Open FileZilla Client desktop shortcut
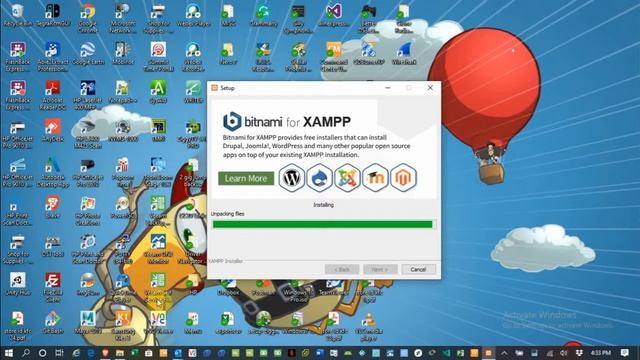This screenshot has width=640, height=360. [53, 287]
